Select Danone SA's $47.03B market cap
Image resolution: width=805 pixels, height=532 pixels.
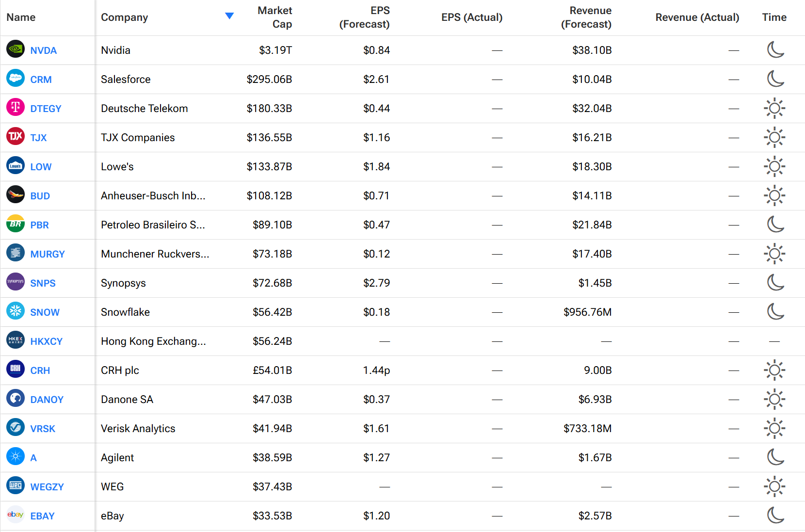273,400
